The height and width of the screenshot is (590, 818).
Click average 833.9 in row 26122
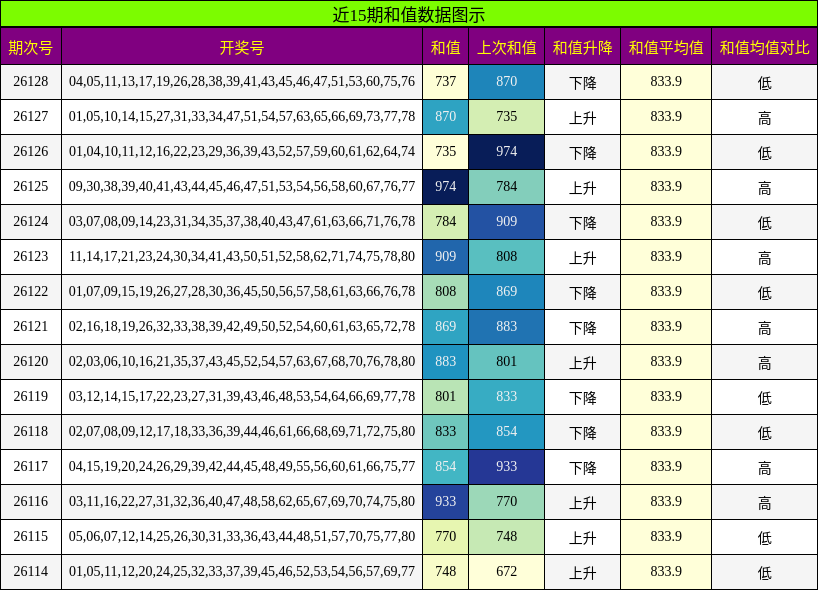click(x=666, y=291)
